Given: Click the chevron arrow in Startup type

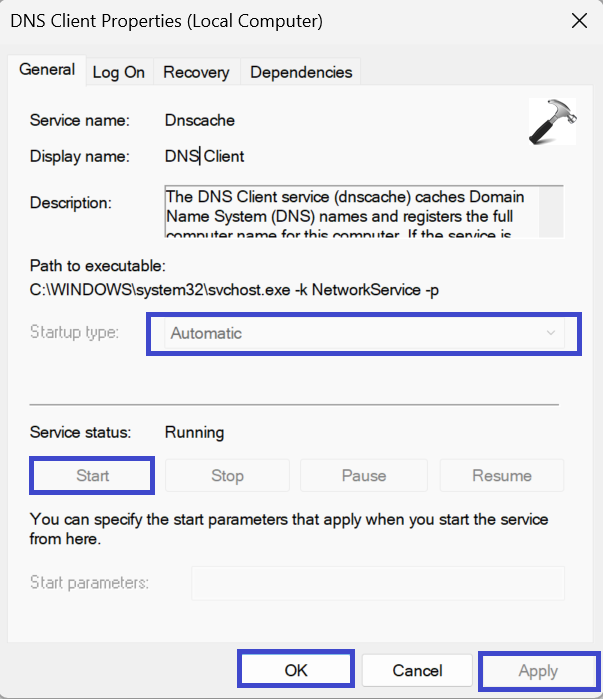Looking at the screenshot, I should (x=550, y=333).
